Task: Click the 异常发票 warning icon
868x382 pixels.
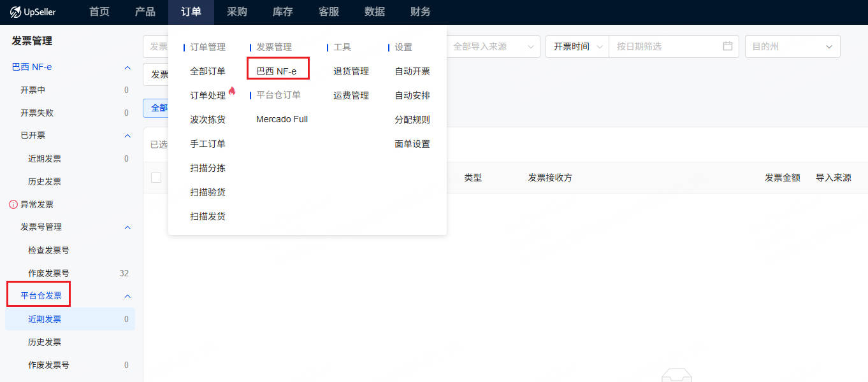Action: coord(13,204)
